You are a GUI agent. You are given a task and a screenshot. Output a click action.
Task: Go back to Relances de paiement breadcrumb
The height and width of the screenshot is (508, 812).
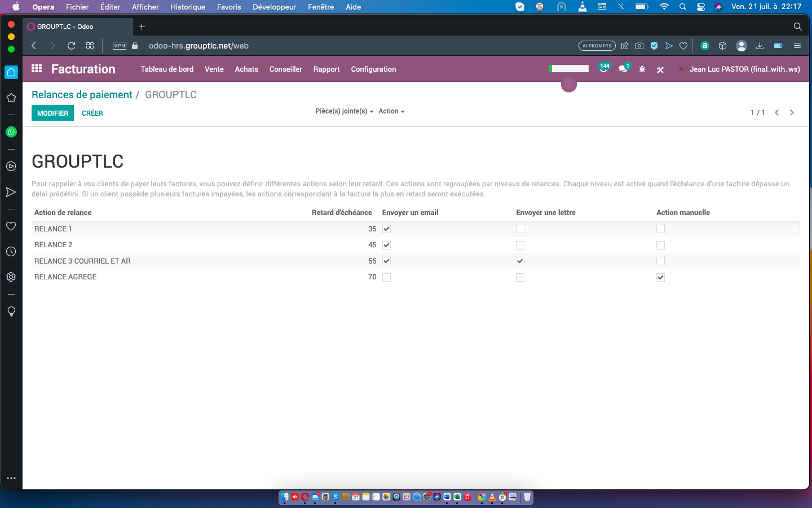(x=82, y=95)
